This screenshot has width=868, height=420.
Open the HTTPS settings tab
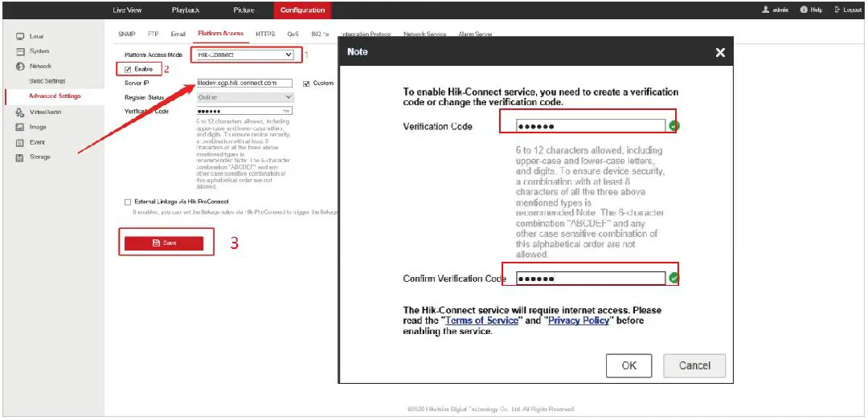[x=264, y=35]
